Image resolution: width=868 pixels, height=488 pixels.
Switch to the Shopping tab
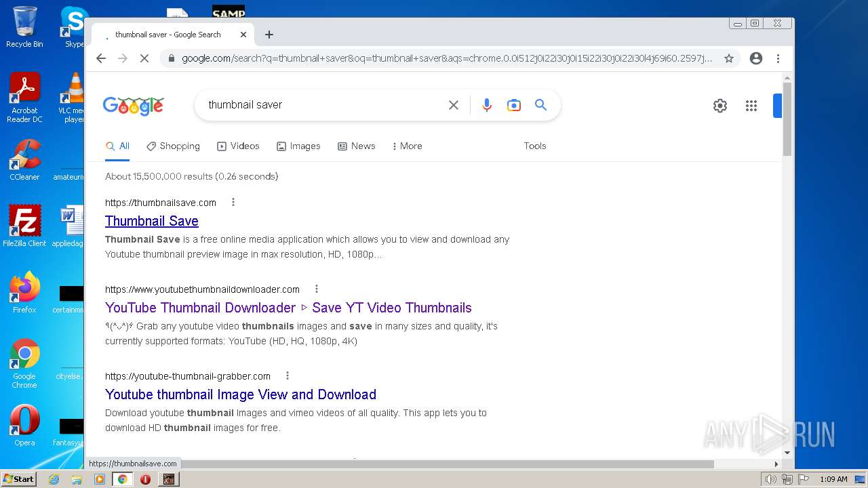(x=173, y=146)
